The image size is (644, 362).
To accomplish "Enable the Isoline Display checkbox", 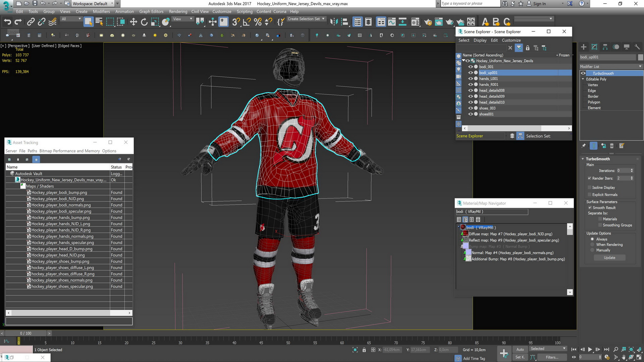I will point(589,188).
